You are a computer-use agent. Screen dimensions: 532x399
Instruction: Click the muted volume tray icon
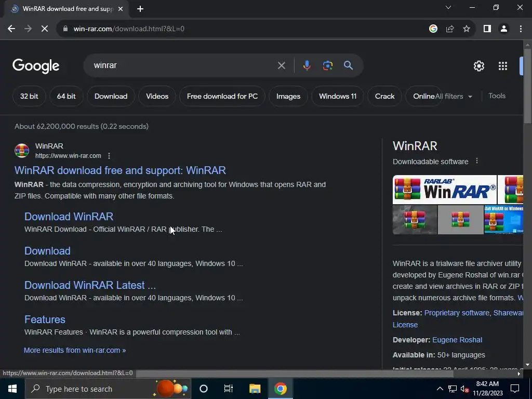click(x=464, y=389)
